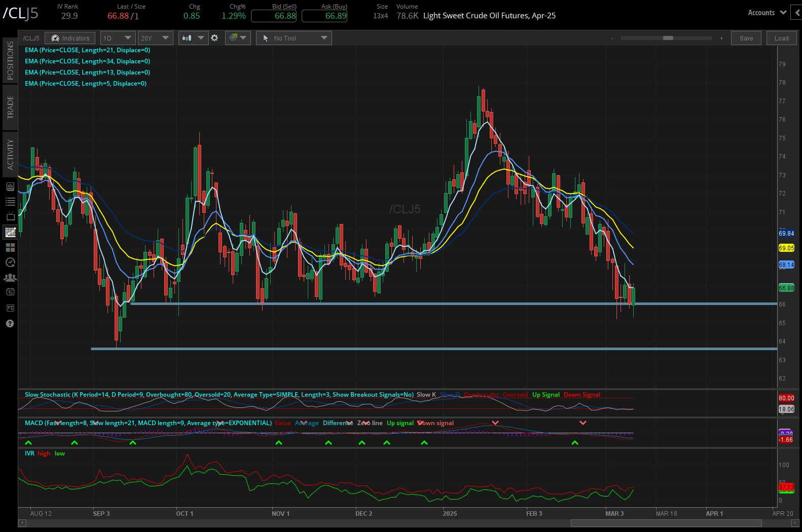Click the upper horizontal support line near 66
The height and width of the screenshot is (532, 802).
coord(454,303)
